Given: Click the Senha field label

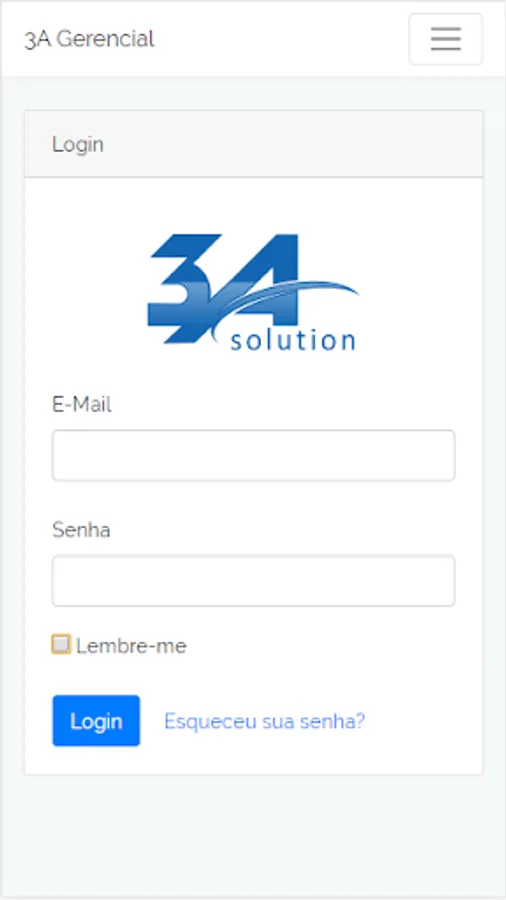Looking at the screenshot, I should point(81,530).
